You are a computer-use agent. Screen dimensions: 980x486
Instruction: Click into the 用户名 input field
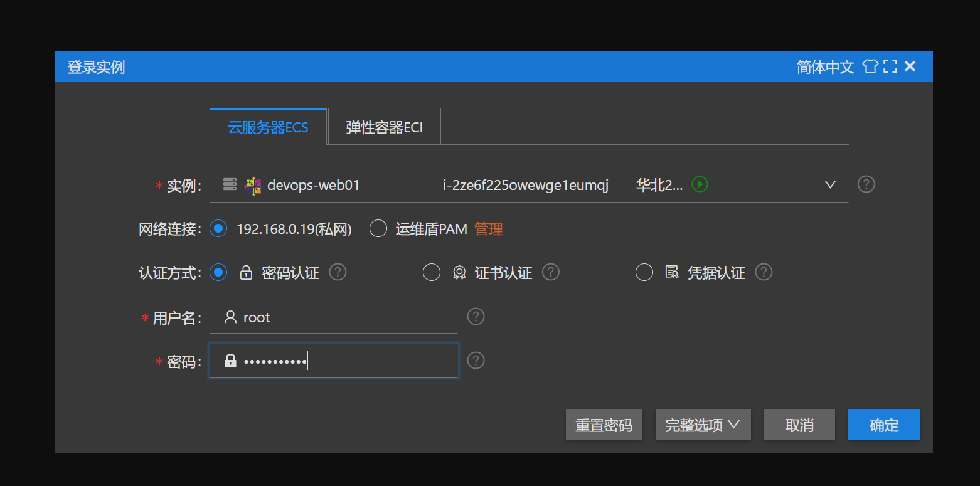pyautogui.click(x=348, y=317)
